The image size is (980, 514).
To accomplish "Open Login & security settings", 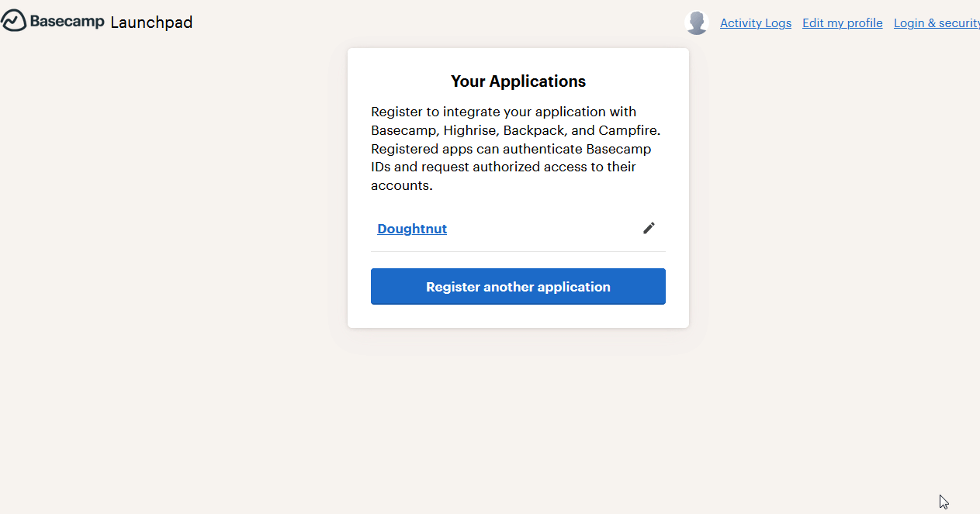I will [937, 23].
